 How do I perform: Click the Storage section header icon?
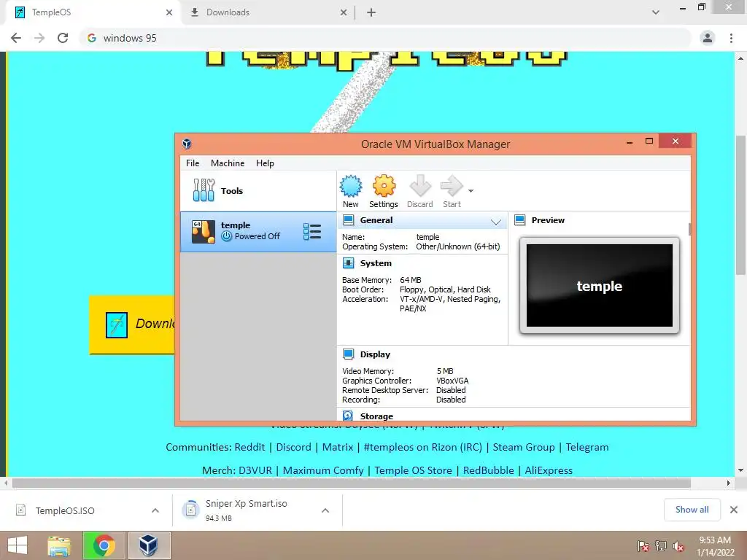(x=348, y=416)
